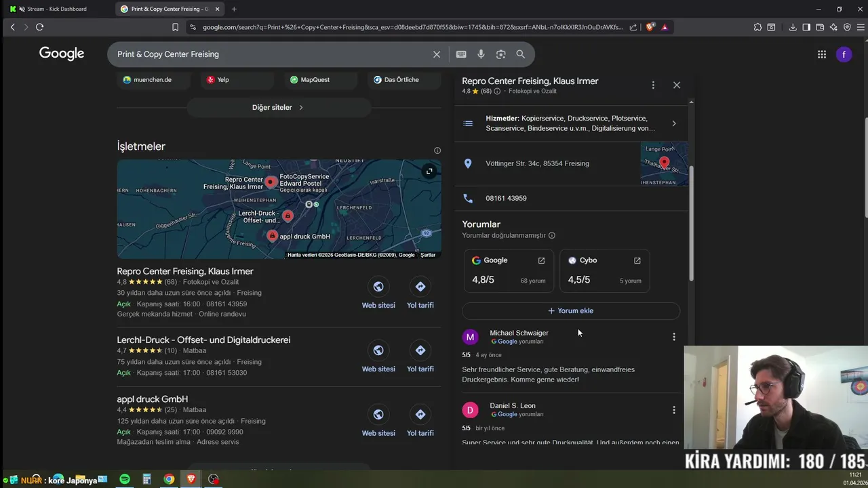Reload the page with the refresh icon
868x488 pixels.
(x=39, y=27)
